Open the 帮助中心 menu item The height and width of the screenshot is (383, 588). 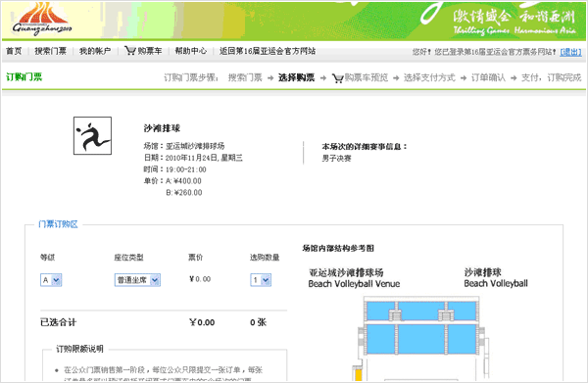pos(190,51)
